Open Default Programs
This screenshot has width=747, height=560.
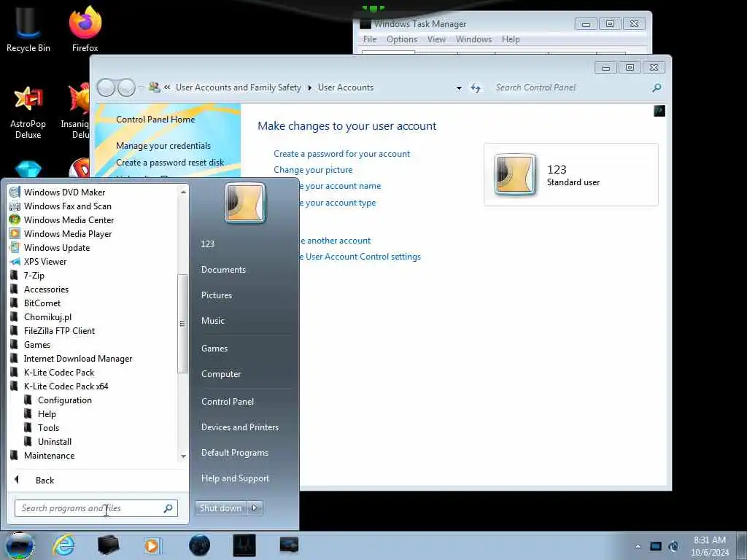pyautogui.click(x=234, y=453)
